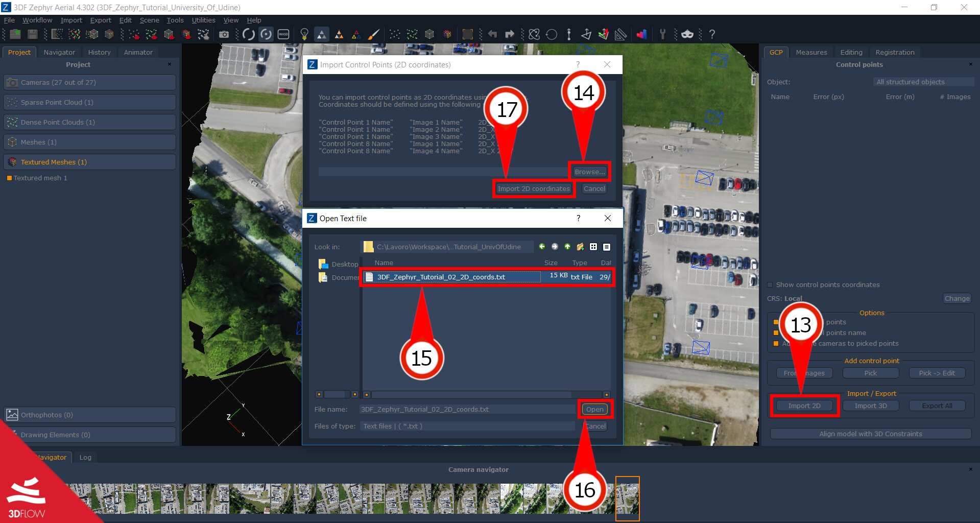This screenshot has height=523, width=980.
Task: Toggle the Textured mesh 1 orange checkbox
Action: pyautogui.click(x=9, y=178)
